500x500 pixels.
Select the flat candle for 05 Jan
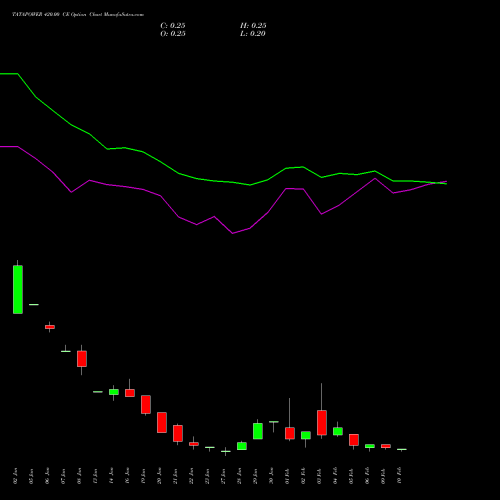click(x=34, y=304)
